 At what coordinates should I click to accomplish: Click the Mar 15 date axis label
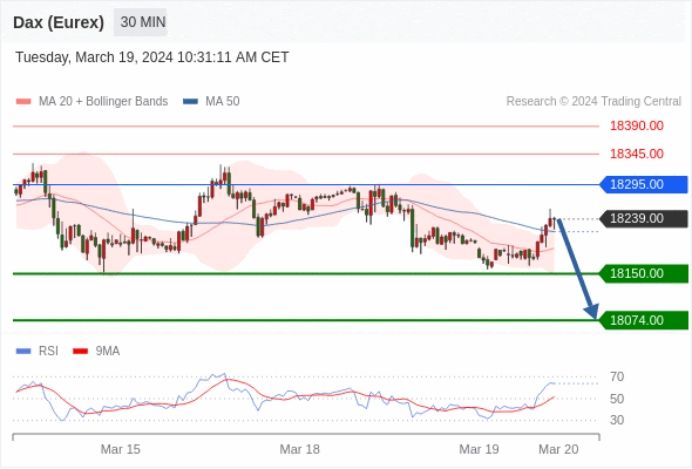point(120,450)
